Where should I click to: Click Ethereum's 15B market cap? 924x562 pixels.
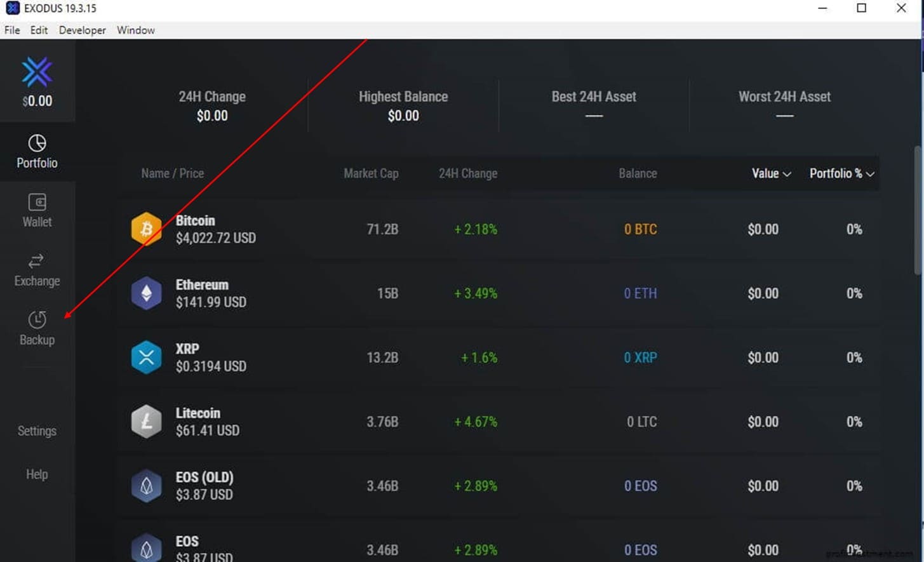[387, 293]
